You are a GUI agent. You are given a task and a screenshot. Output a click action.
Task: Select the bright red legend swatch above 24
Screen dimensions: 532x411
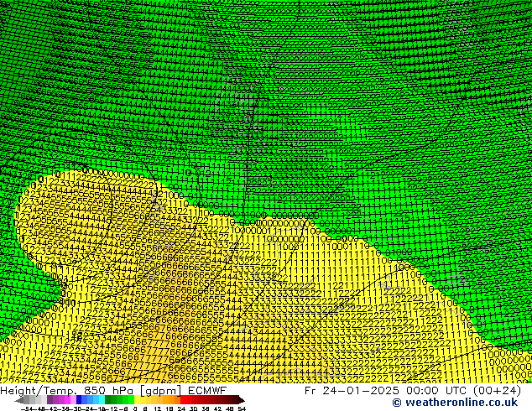point(183,399)
